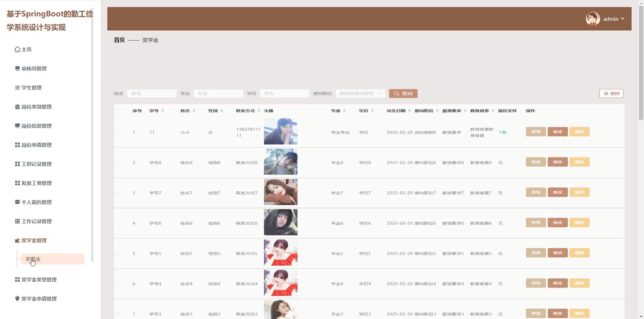Viewport: 644px width, 319px height.
Task: Sort table by 姓名 column arrows
Action: pyautogui.click(x=194, y=111)
